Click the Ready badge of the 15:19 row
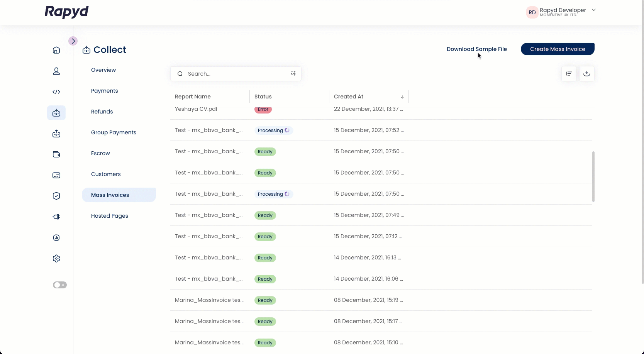The image size is (644, 354). click(x=265, y=300)
